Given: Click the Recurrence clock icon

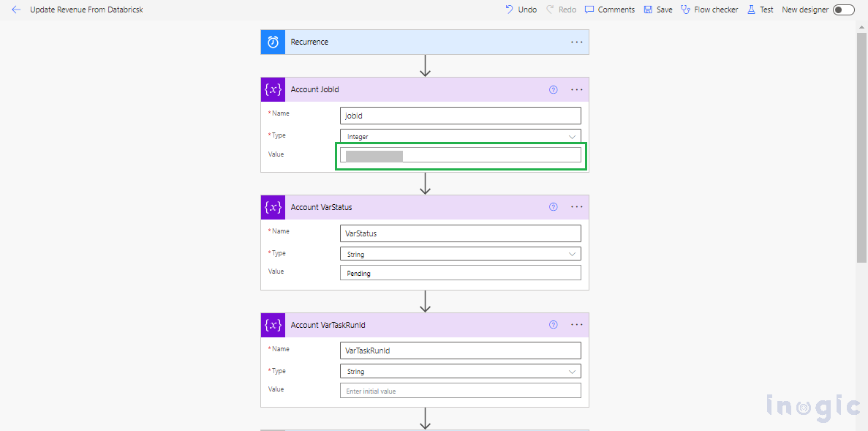Looking at the screenshot, I should pos(273,42).
